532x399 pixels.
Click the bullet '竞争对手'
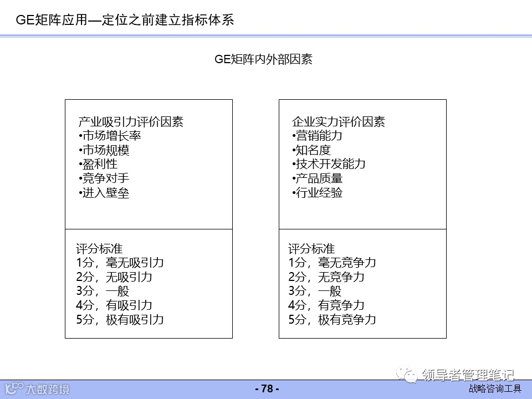[x=104, y=178]
